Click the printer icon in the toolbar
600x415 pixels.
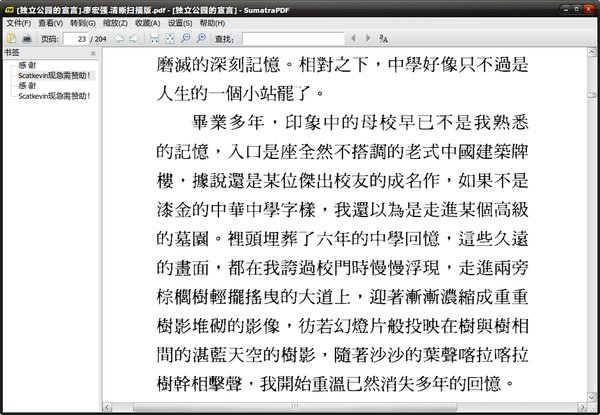[27, 38]
